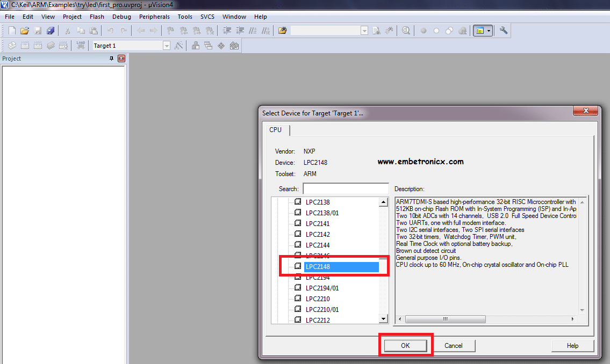Open the Debug menu
610x364 pixels.
pyautogui.click(x=121, y=17)
